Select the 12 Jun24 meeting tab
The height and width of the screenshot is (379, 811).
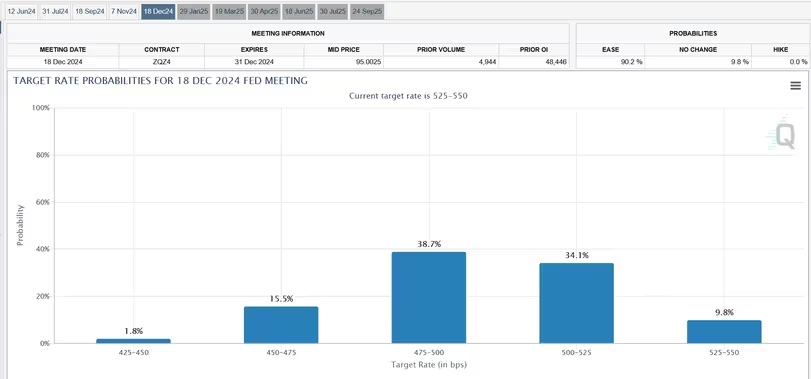[x=21, y=11]
